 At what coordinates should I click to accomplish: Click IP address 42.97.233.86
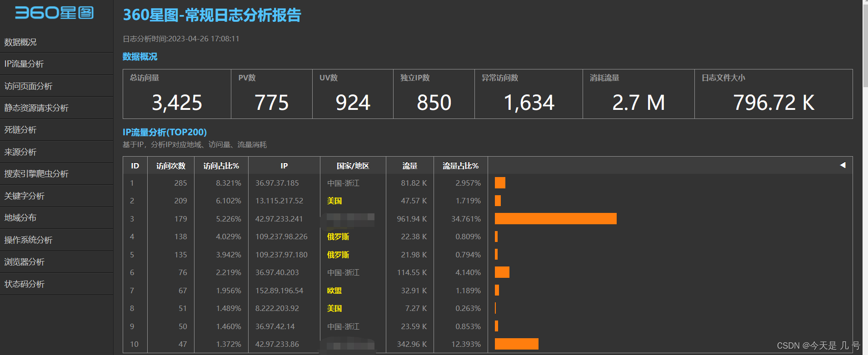click(277, 344)
